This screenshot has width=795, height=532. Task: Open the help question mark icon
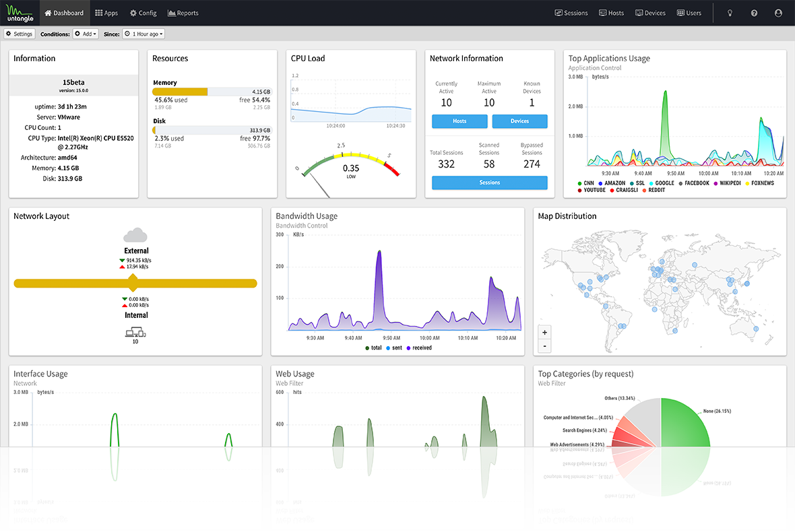pos(754,13)
